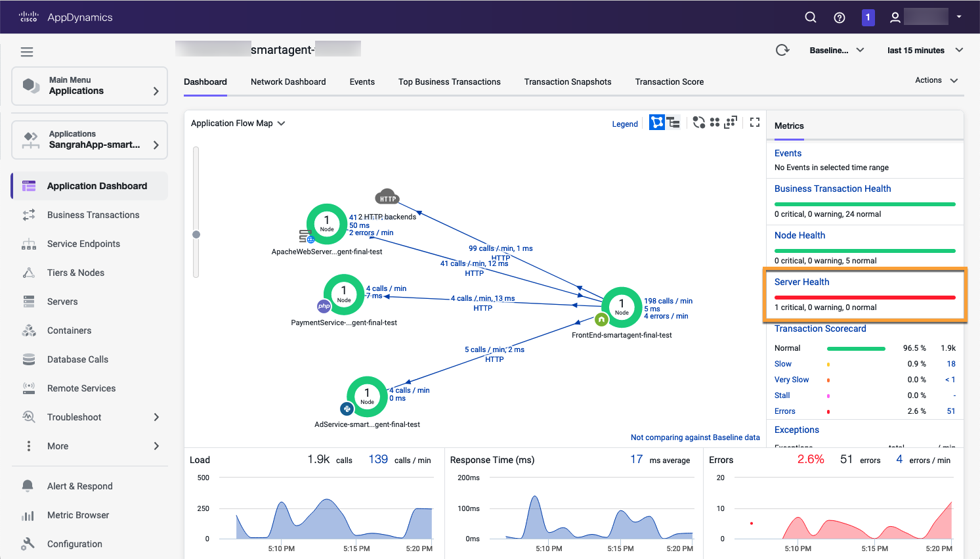Screen dimensions: 980x559
Task: Switch to flow map view icon
Action: [657, 122]
